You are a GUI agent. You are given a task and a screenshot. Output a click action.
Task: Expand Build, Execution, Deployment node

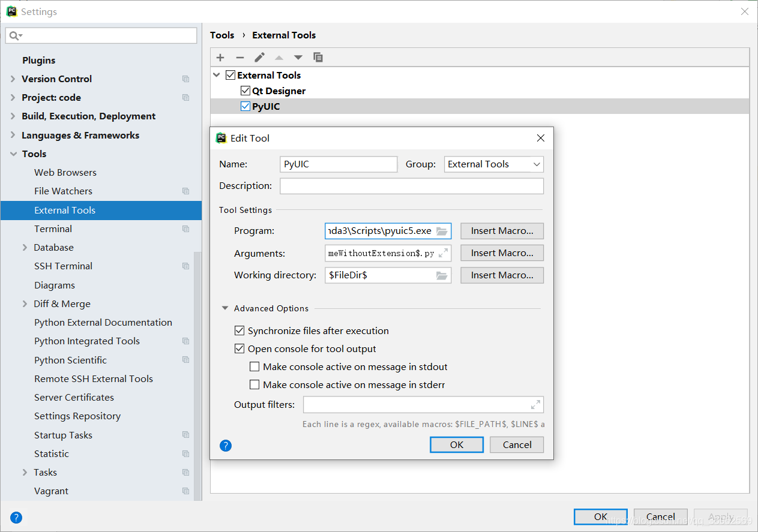point(13,116)
